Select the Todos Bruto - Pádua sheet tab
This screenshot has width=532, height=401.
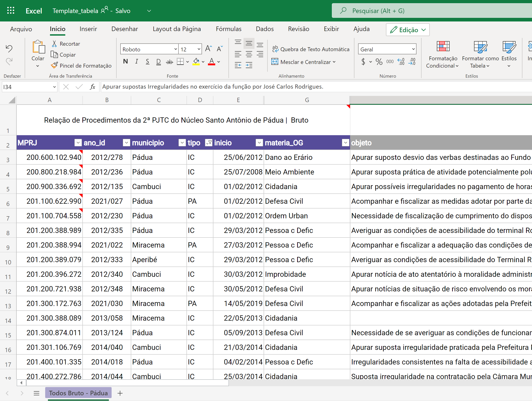point(79,393)
